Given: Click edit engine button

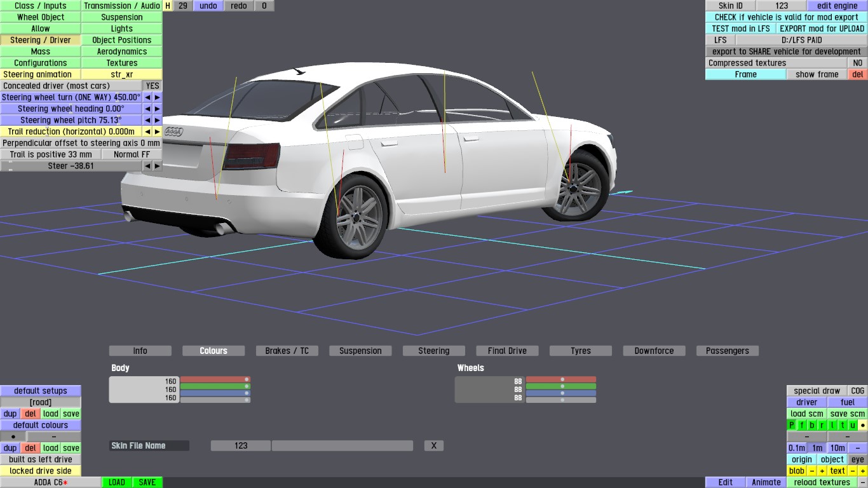Looking at the screenshot, I should (x=837, y=6).
